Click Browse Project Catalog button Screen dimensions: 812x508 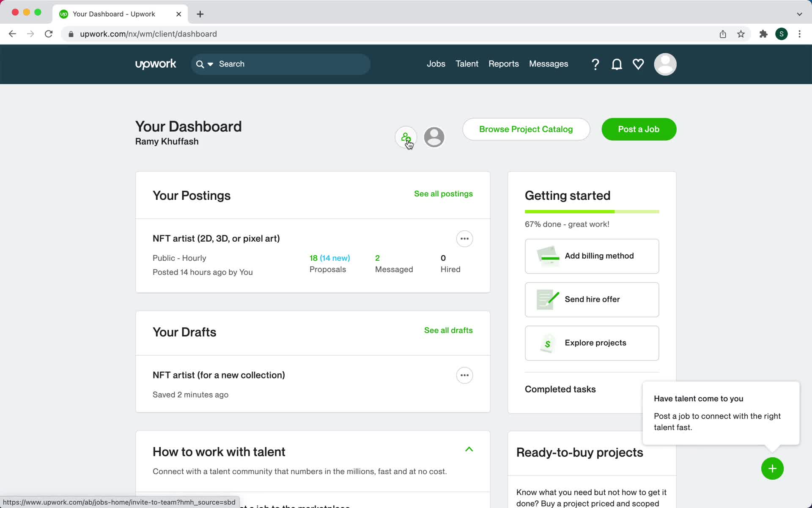(x=526, y=130)
